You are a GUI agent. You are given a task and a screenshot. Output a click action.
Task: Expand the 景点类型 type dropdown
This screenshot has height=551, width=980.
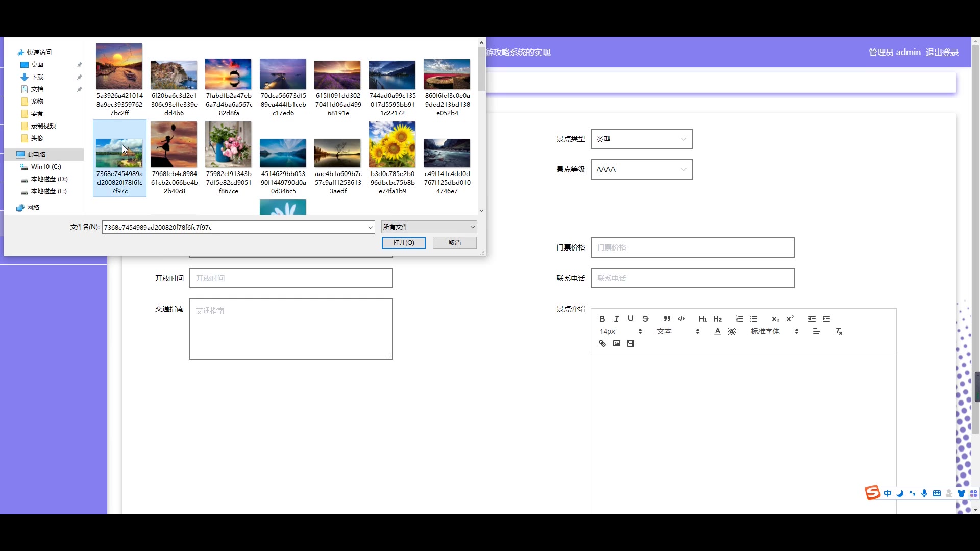pos(641,139)
